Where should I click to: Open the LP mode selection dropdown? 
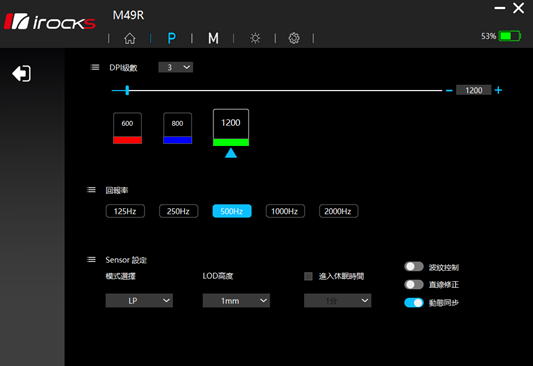point(139,300)
